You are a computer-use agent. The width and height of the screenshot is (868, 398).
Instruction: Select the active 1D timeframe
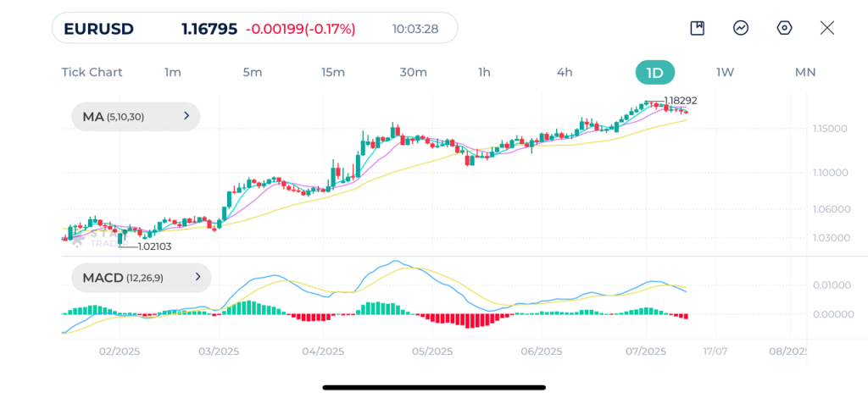point(654,72)
